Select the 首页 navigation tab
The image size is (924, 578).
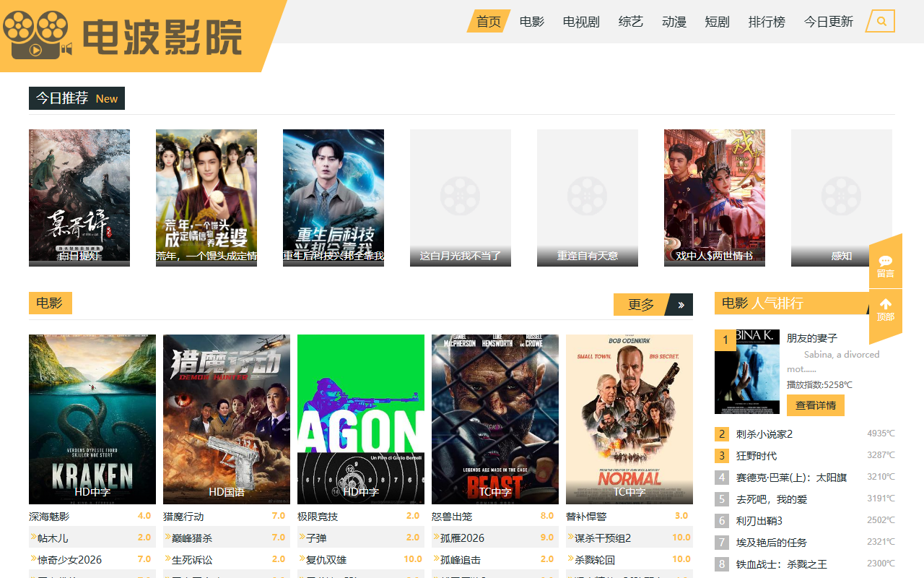pyautogui.click(x=489, y=22)
